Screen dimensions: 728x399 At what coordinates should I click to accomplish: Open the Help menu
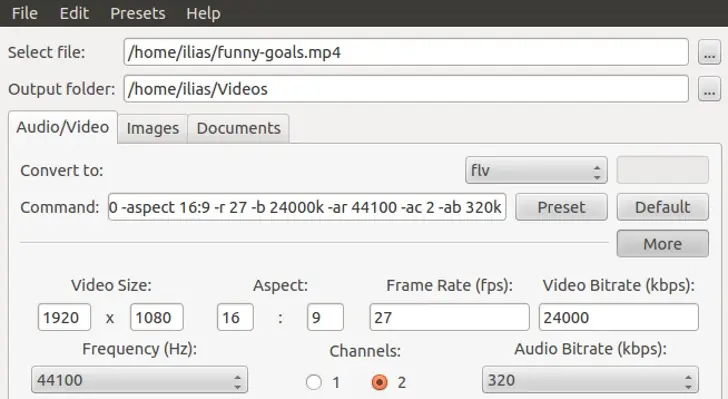(203, 13)
